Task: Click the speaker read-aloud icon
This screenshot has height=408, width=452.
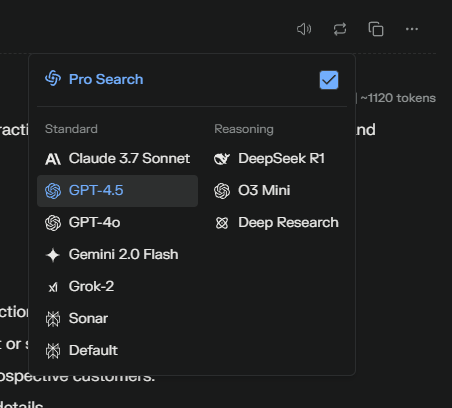Action: click(x=304, y=29)
